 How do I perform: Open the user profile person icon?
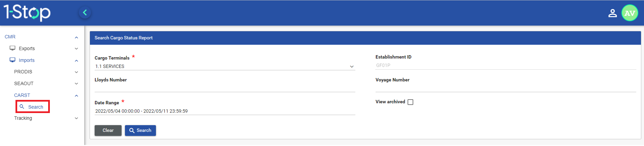[612, 13]
